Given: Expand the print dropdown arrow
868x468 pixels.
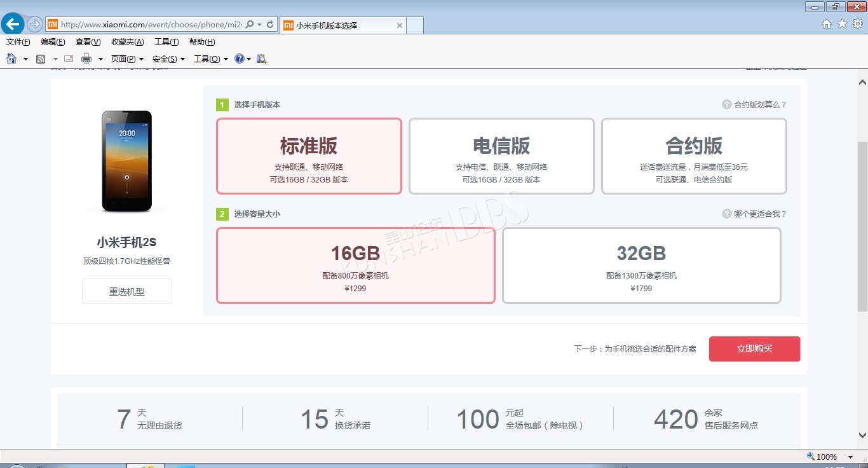Looking at the screenshot, I should tap(100, 59).
